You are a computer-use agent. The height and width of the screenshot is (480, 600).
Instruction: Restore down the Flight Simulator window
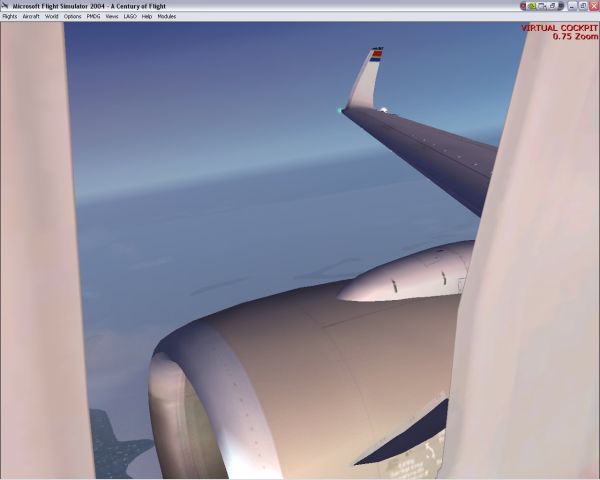[583, 6]
